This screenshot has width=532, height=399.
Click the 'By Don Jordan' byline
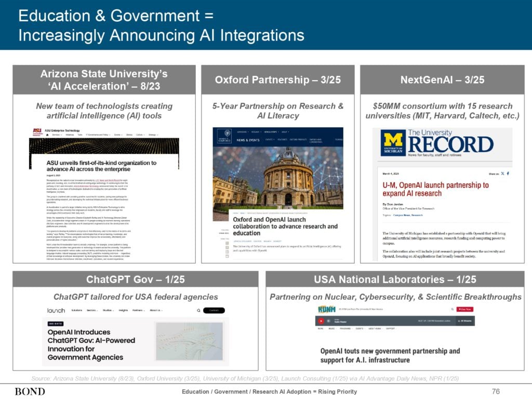pos(393,204)
